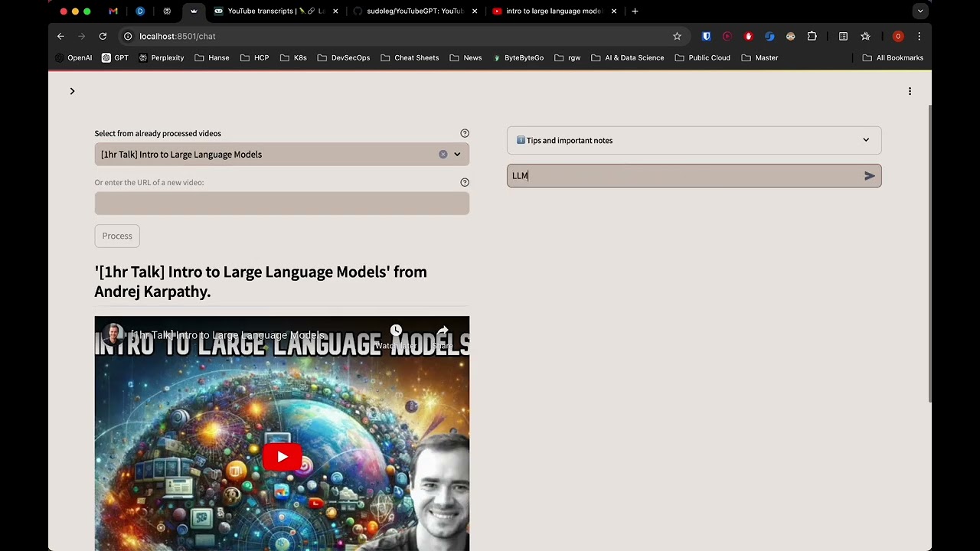This screenshot has height=551, width=980.
Task: Open the Extensions puzzle menu
Action: click(x=812, y=36)
